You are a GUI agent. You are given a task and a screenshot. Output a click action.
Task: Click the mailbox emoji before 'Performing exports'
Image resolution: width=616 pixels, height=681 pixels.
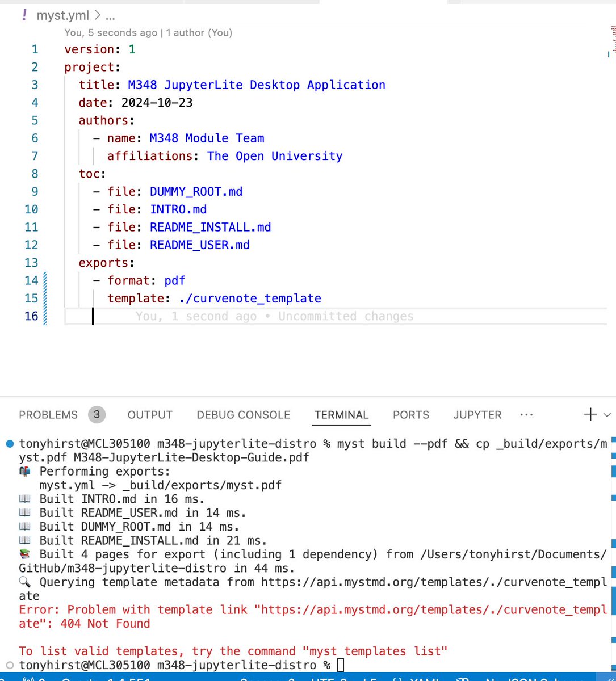coord(25,472)
